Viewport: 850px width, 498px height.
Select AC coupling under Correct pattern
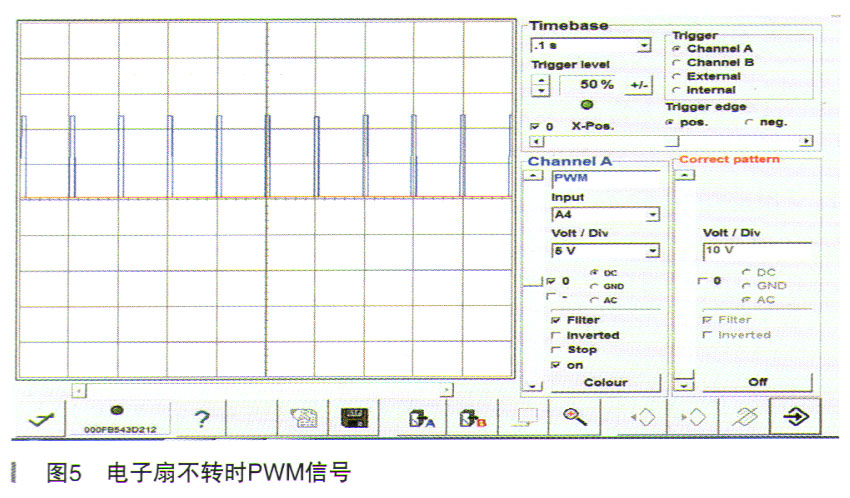746,300
